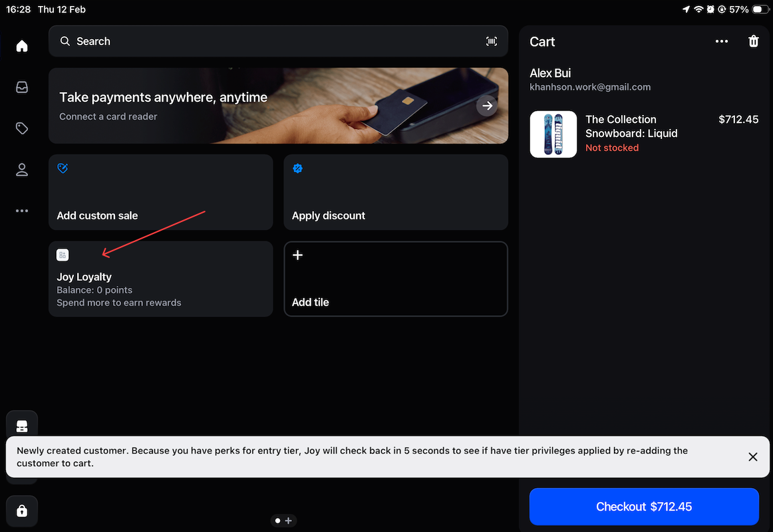
Task: Open the Home tab in sidebar
Action: 22,46
